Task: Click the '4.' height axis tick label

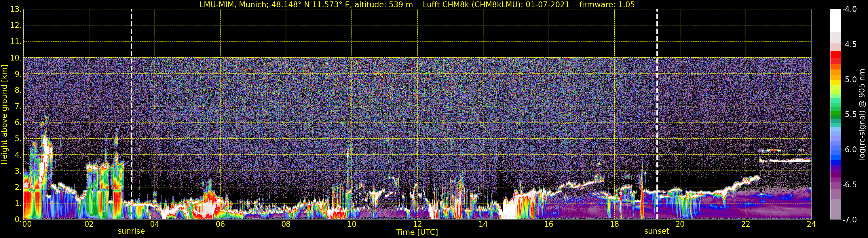Action: pyautogui.click(x=18, y=155)
